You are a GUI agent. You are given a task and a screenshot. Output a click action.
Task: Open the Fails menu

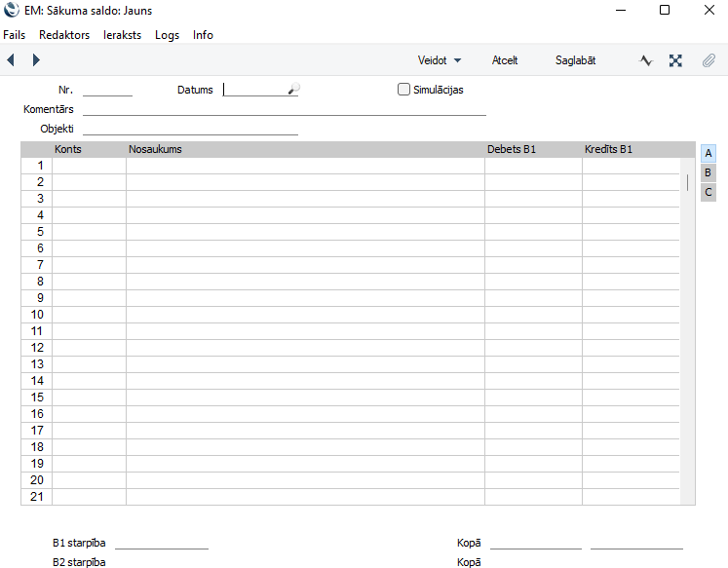click(x=15, y=35)
